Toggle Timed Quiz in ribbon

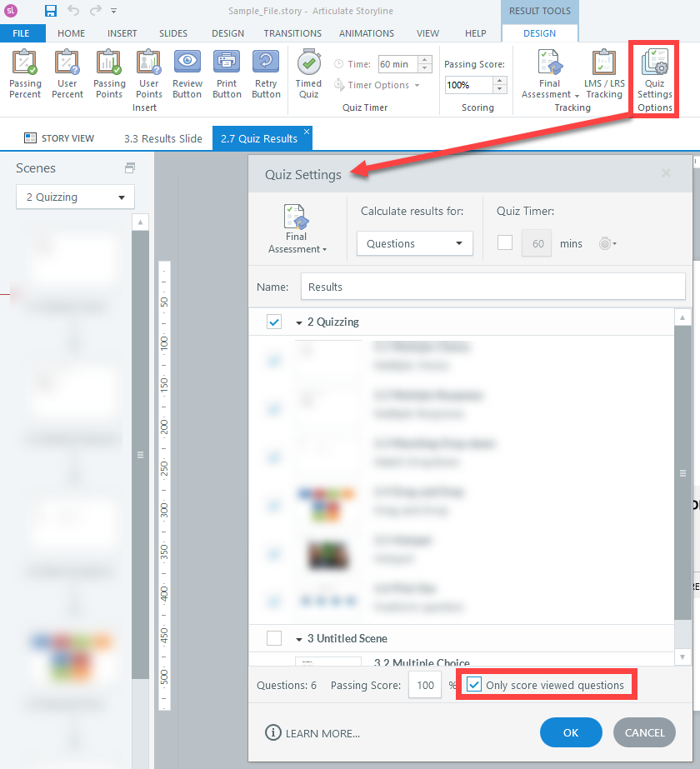coord(308,74)
